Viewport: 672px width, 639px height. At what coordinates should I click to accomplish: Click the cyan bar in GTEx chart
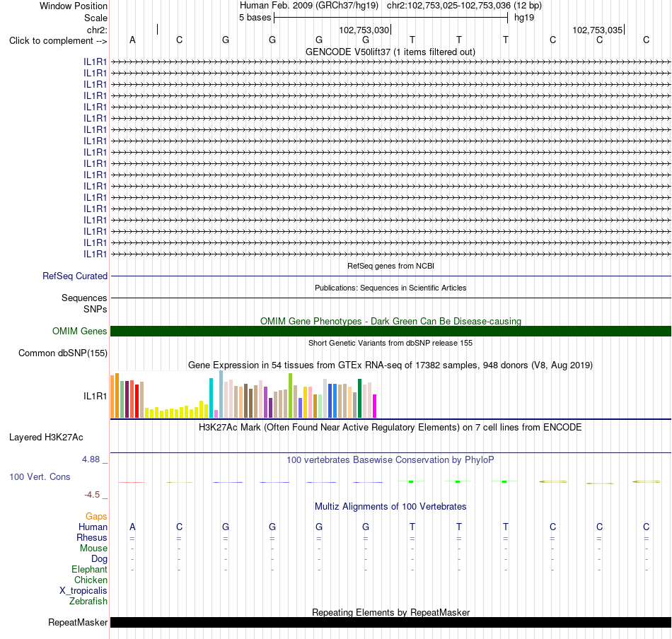(211, 398)
